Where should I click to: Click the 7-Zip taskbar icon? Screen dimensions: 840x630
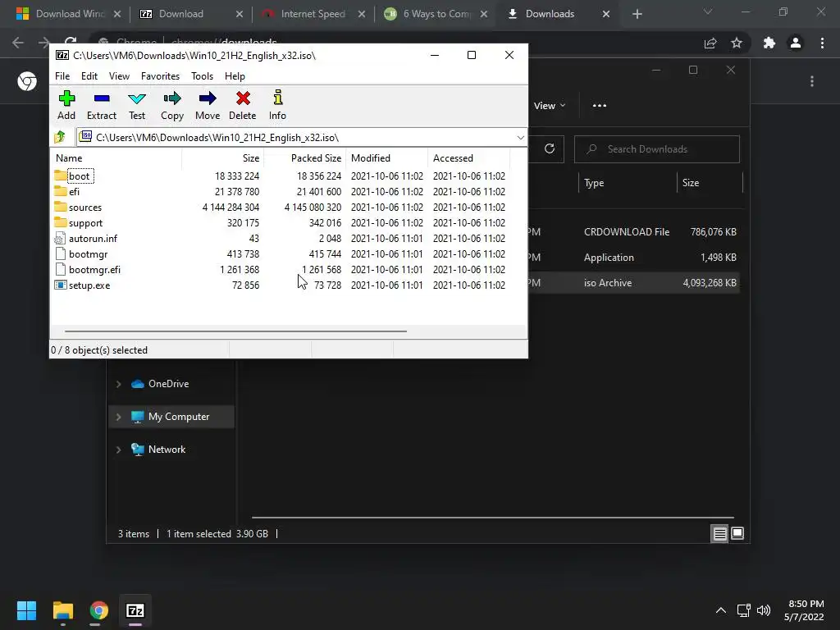135,610
